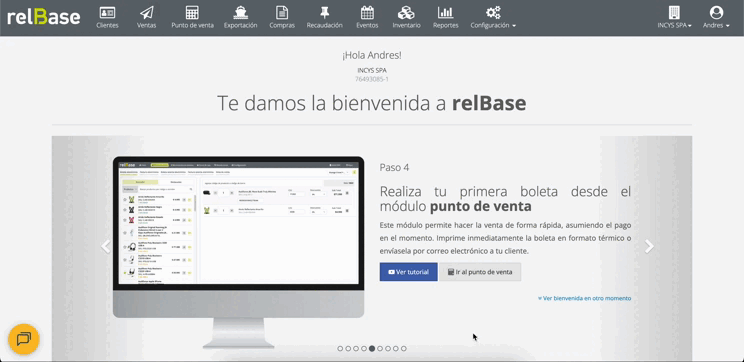Click the INCYS SPA building icon
Screen dimensions: 744x362
[674, 12]
